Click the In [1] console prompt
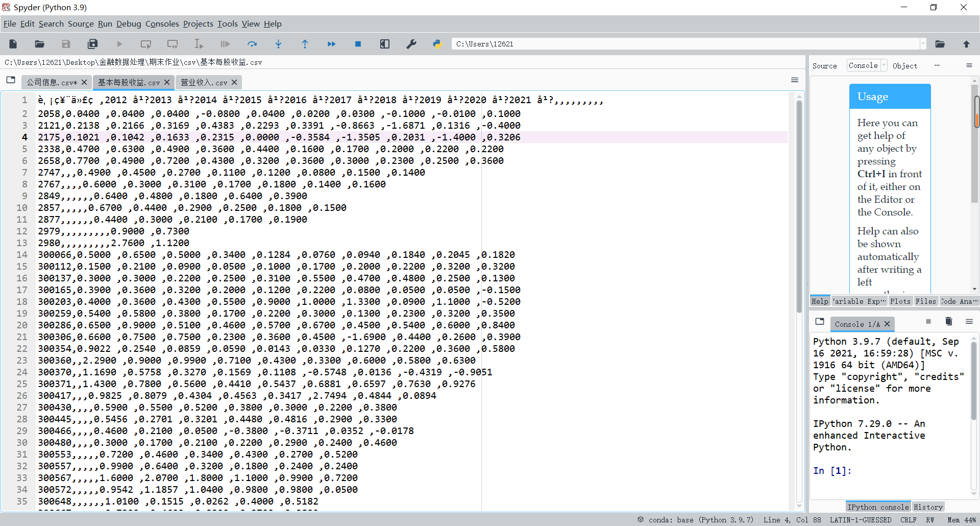980x526 pixels. tap(832, 471)
